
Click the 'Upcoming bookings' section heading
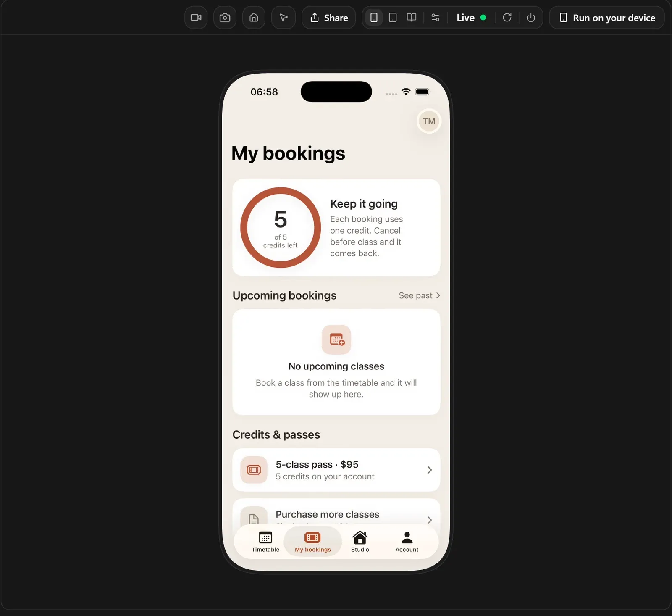pos(284,295)
